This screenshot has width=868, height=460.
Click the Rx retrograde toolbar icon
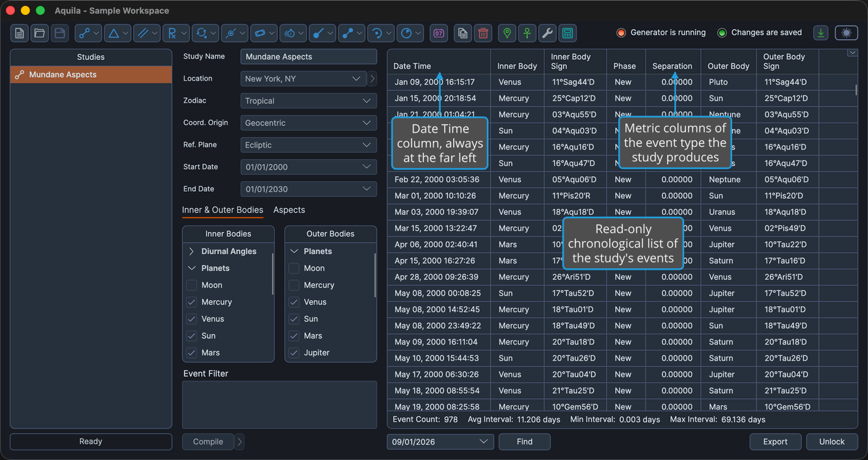click(x=176, y=33)
